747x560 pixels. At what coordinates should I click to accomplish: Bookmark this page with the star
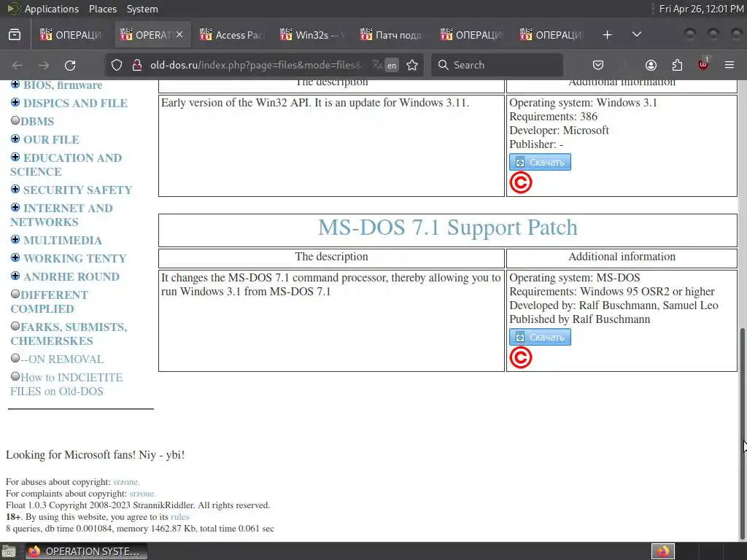click(412, 65)
